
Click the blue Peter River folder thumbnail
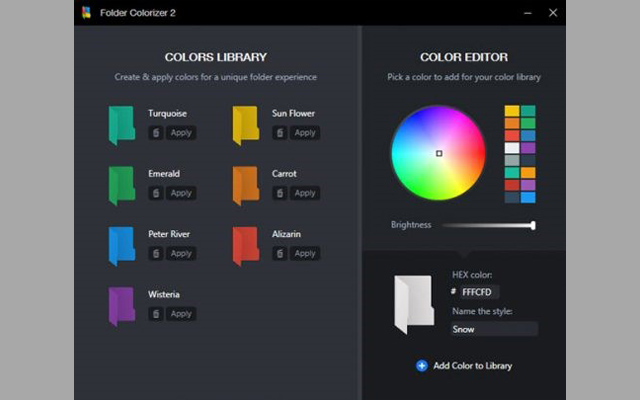[x=121, y=246]
